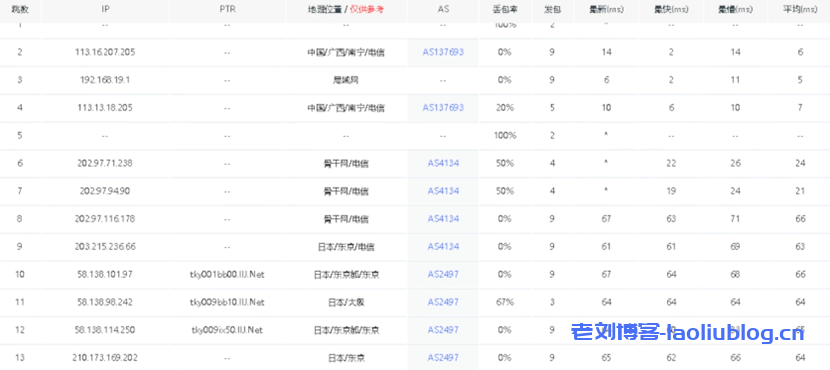Screen dimensions: 830x370
Task: Open AS2497 link for IP 58.138.101.97
Action: (x=443, y=274)
